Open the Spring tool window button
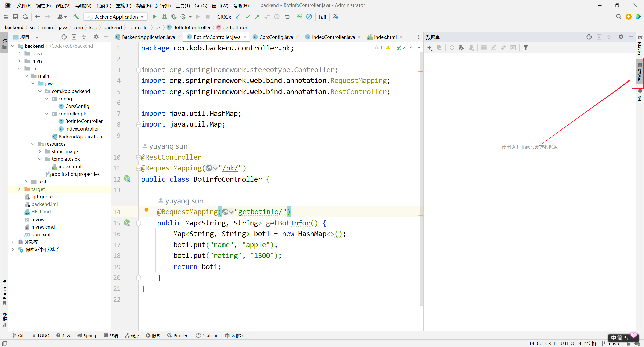Image resolution: width=644 pixels, height=347 pixels. 87,335
